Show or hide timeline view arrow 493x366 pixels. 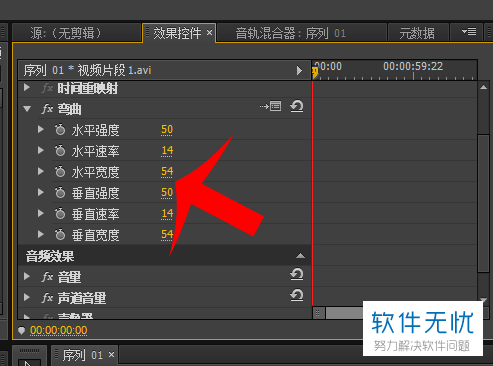(299, 71)
